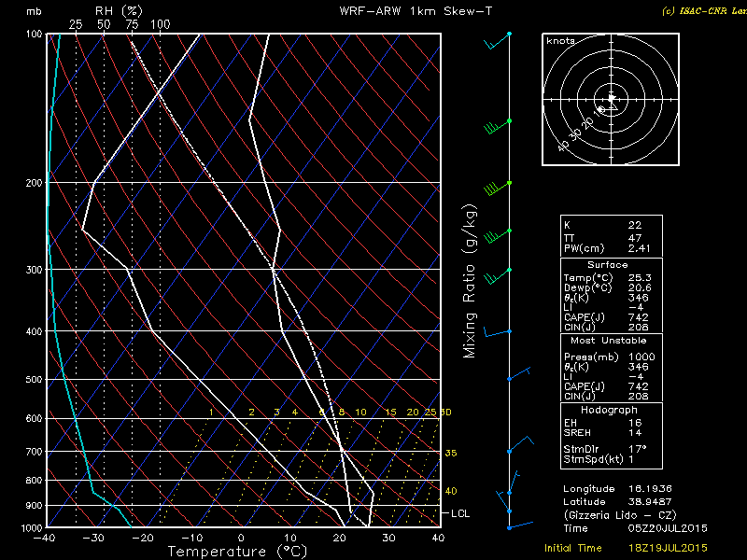Click the PW(cm) value 2.41

pos(639,248)
